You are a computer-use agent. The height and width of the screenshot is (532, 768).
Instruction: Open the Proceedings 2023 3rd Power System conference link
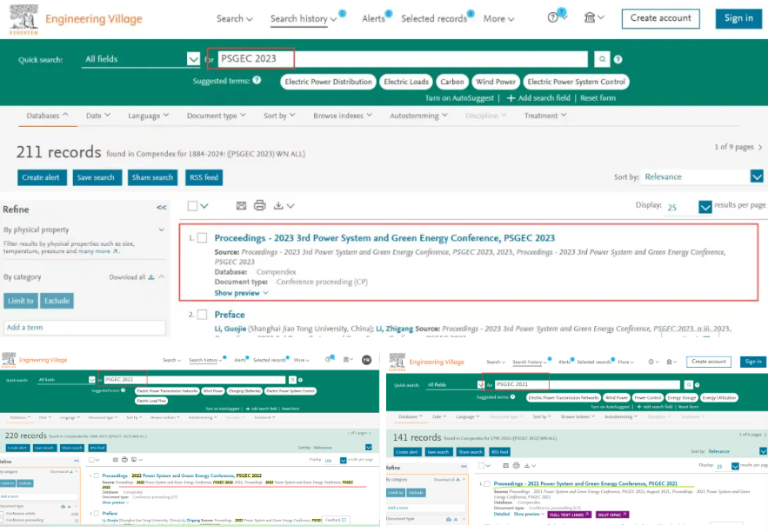tap(384, 238)
